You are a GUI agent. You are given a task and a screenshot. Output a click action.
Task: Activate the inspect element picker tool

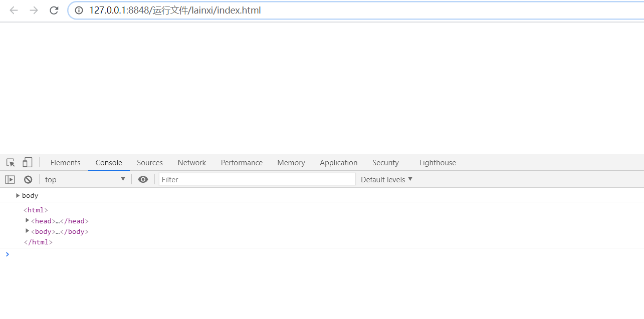point(11,162)
